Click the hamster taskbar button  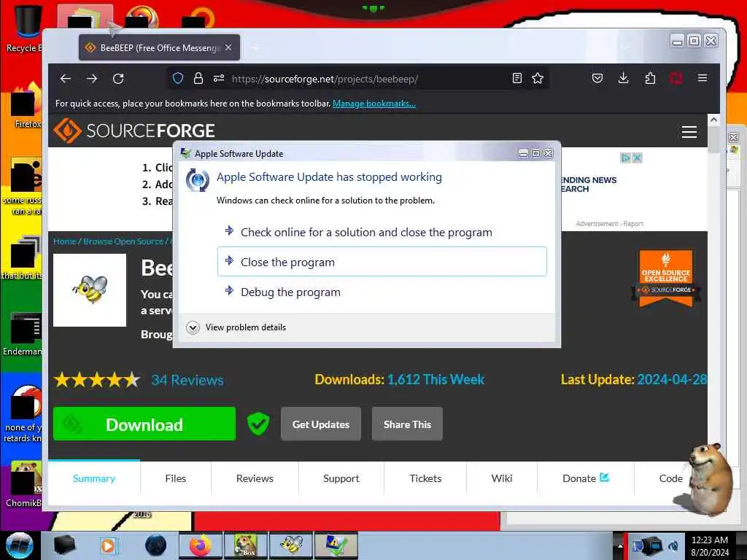245,545
